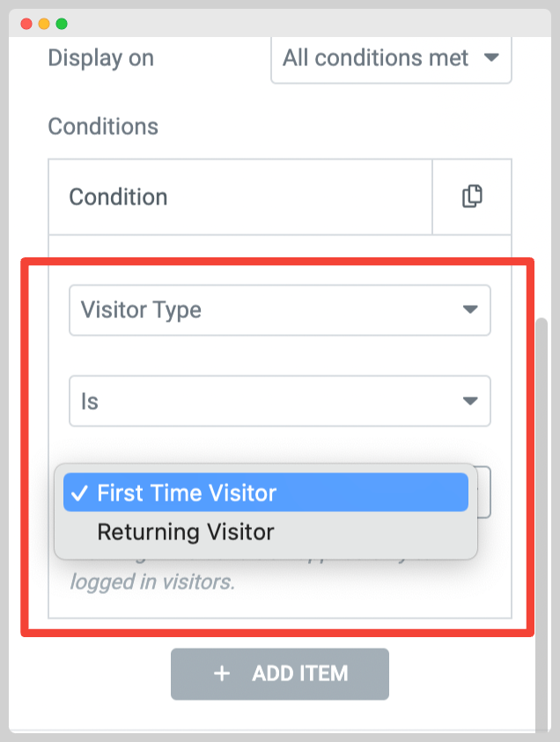Click the Display on label
Image resolution: width=560 pixels, height=742 pixels.
[x=101, y=59]
